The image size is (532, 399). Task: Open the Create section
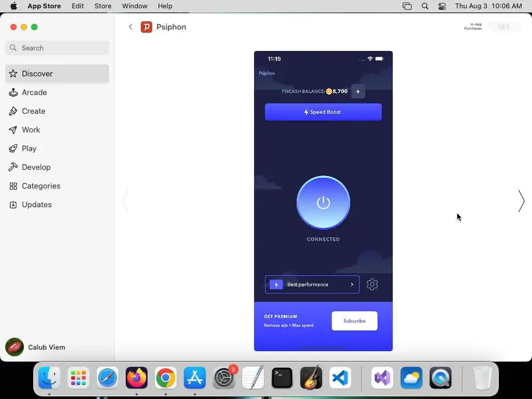[57, 111]
